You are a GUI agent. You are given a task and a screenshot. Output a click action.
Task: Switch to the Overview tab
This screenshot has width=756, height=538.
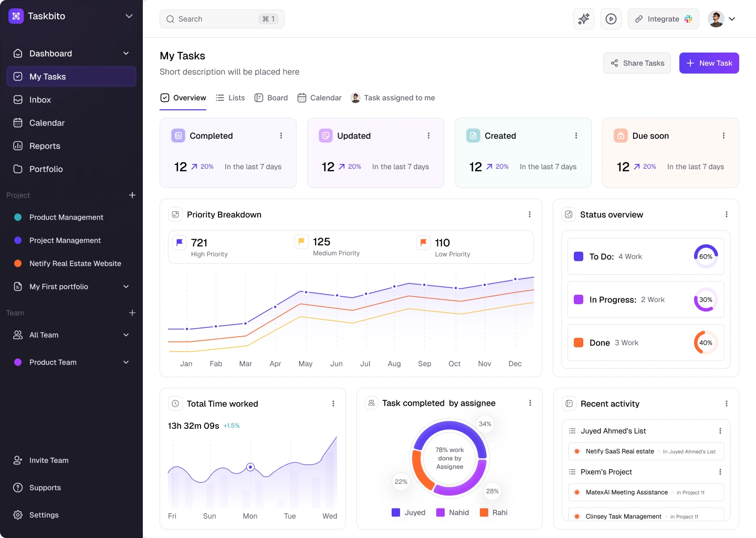pyautogui.click(x=183, y=98)
